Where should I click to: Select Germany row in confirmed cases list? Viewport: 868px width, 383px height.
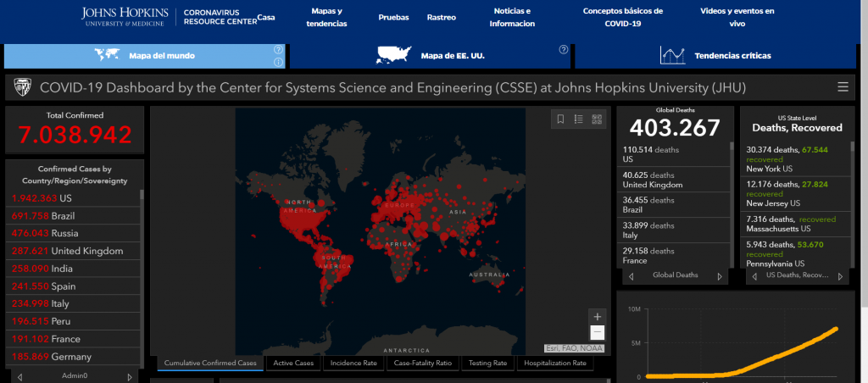pyautogui.click(x=73, y=357)
